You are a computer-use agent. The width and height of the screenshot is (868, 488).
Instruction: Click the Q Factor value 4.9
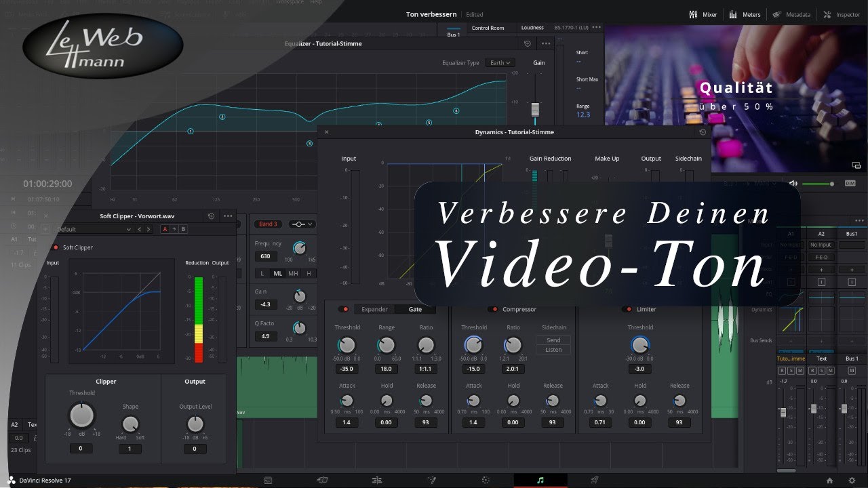(265, 336)
